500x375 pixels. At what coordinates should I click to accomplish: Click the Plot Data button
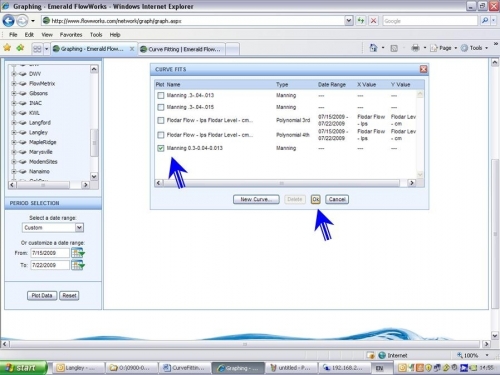click(42, 296)
